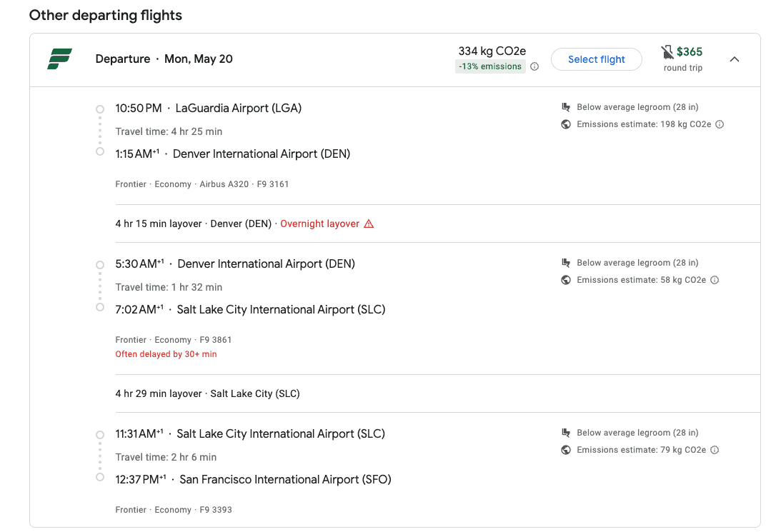Click the 334 kg CO2e emissions total
The width and height of the screenshot is (776, 532).
pos(492,51)
